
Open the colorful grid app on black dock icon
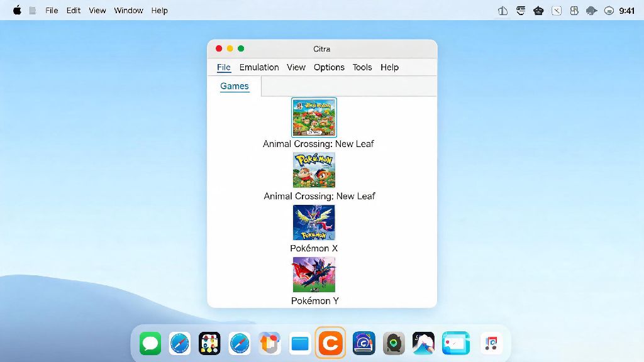pos(210,343)
